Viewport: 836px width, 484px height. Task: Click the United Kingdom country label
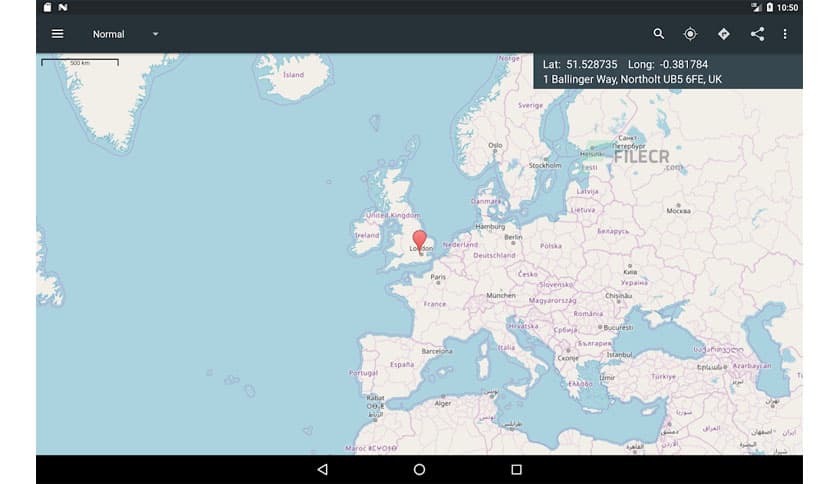pos(393,215)
